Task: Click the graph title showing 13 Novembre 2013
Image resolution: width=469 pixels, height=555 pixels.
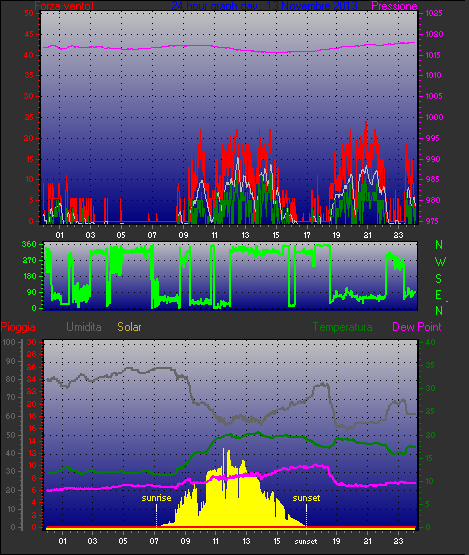Action: point(264,6)
